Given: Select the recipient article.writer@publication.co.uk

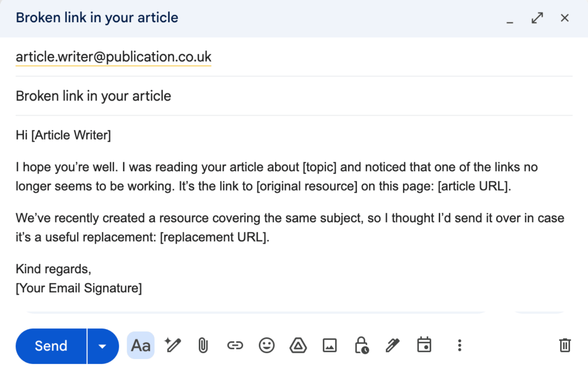Looking at the screenshot, I should pyautogui.click(x=114, y=57).
